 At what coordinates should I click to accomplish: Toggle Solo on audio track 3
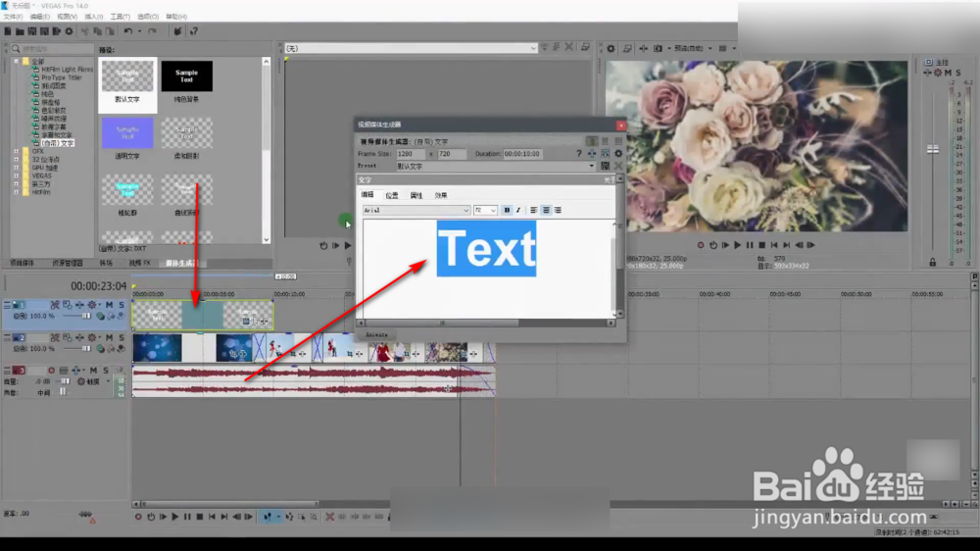105,371
